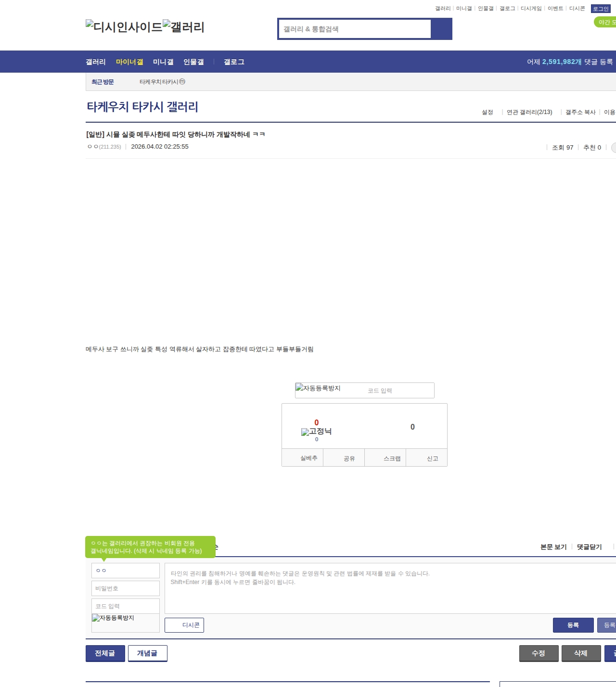
Task: Focus the comment nickname field containing ㅇㅇ
Action: point(126,571)
